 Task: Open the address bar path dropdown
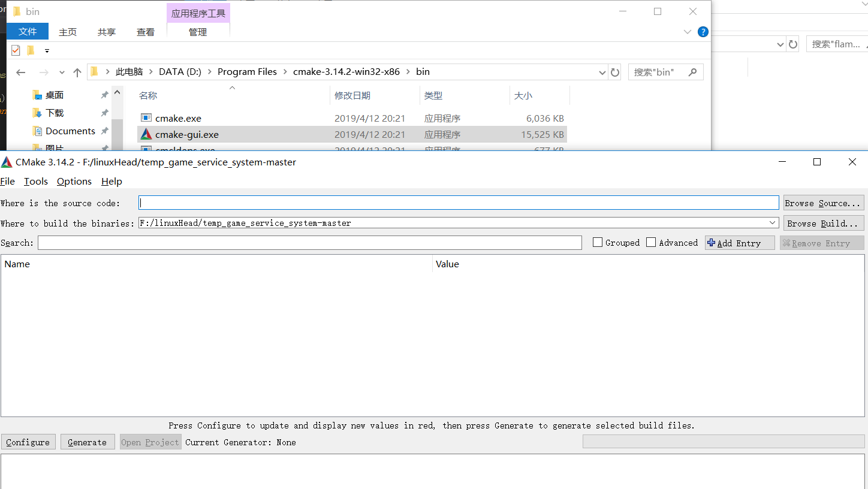[x=602, y=72]
